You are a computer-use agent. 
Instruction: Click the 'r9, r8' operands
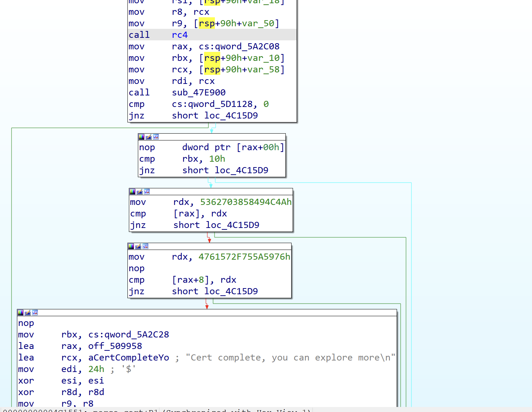click(x=77, y=403)
